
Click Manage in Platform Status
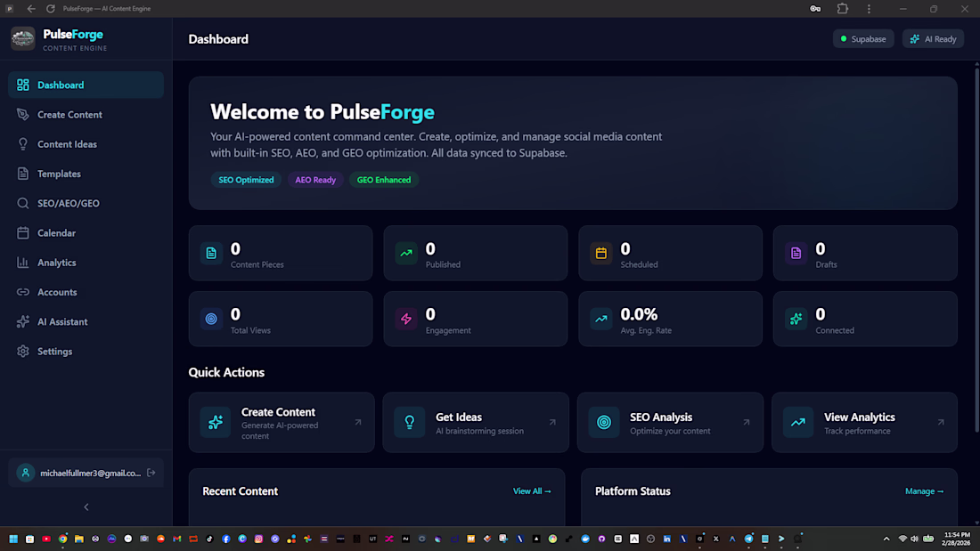tap(925, 491)
